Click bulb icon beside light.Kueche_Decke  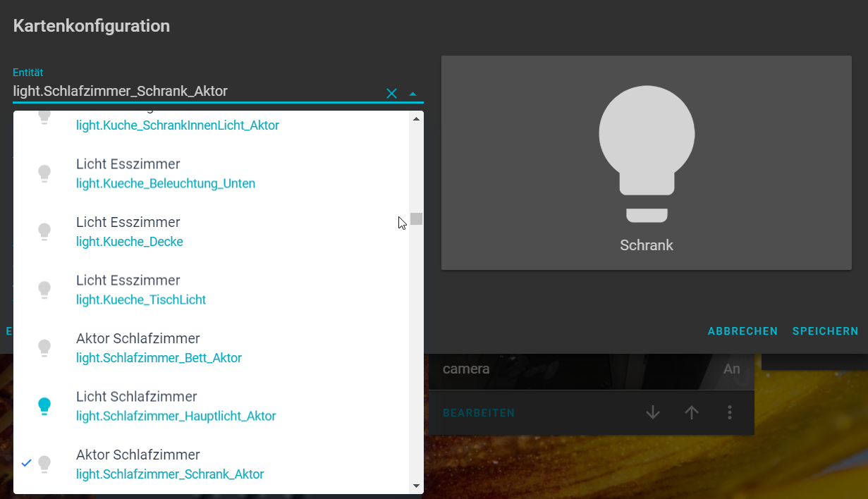tap(44, 231)
